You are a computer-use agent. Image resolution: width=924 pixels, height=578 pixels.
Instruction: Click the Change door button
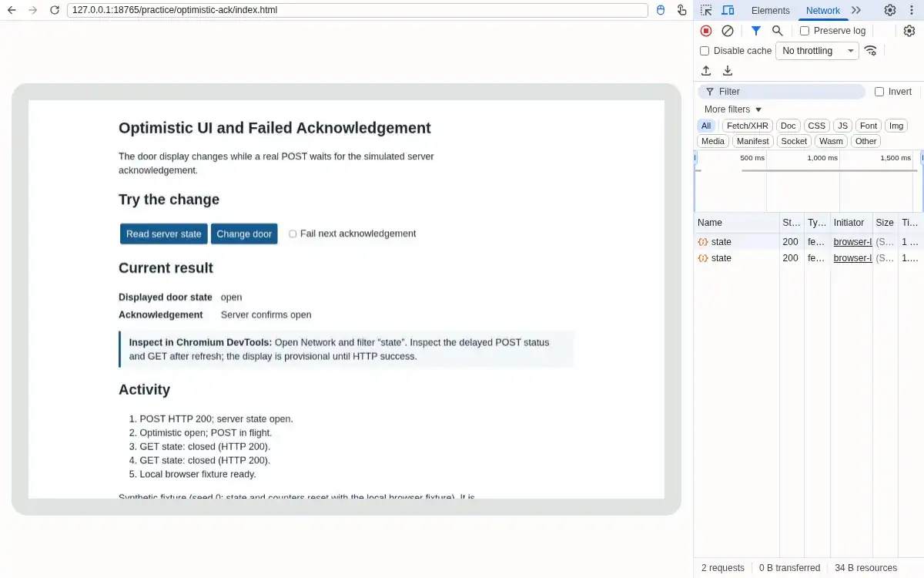[x=244, y=234]
